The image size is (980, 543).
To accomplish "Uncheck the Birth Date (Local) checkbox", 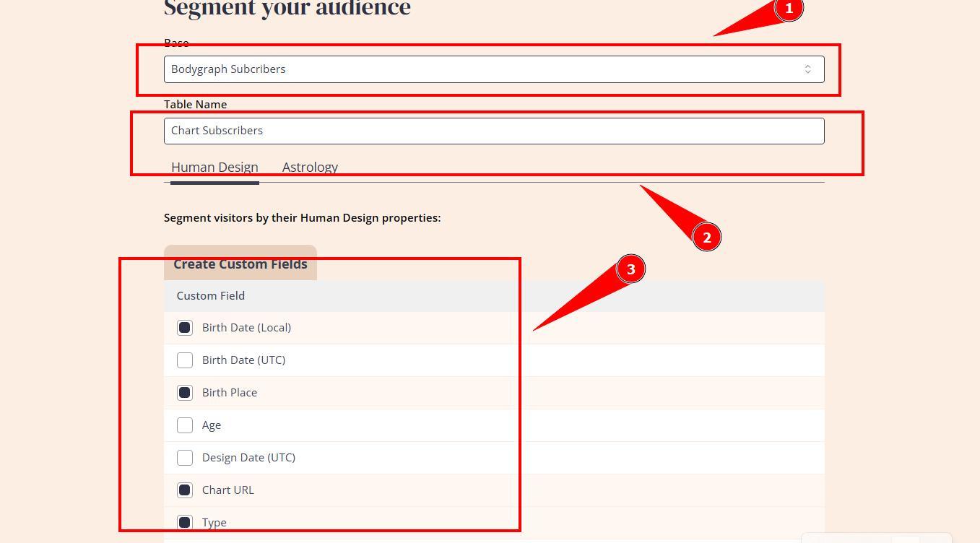I will (x=185, y=328).
